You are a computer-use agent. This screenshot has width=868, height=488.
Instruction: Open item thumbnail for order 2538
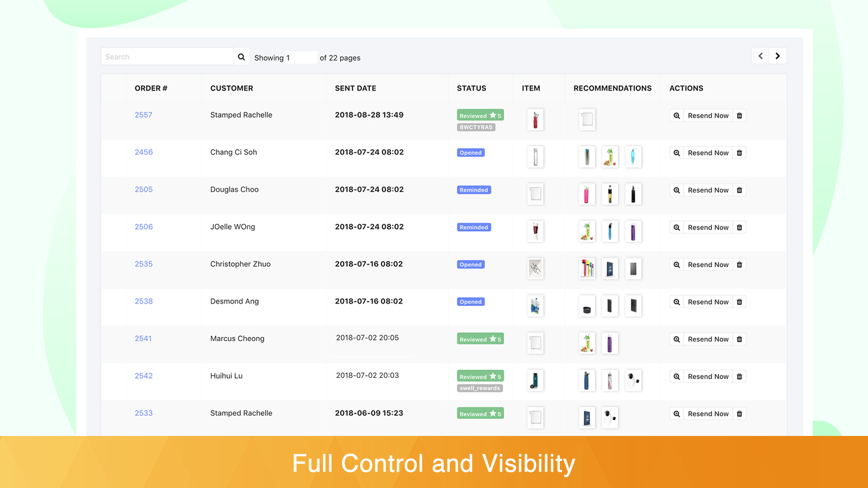[535, 306]
